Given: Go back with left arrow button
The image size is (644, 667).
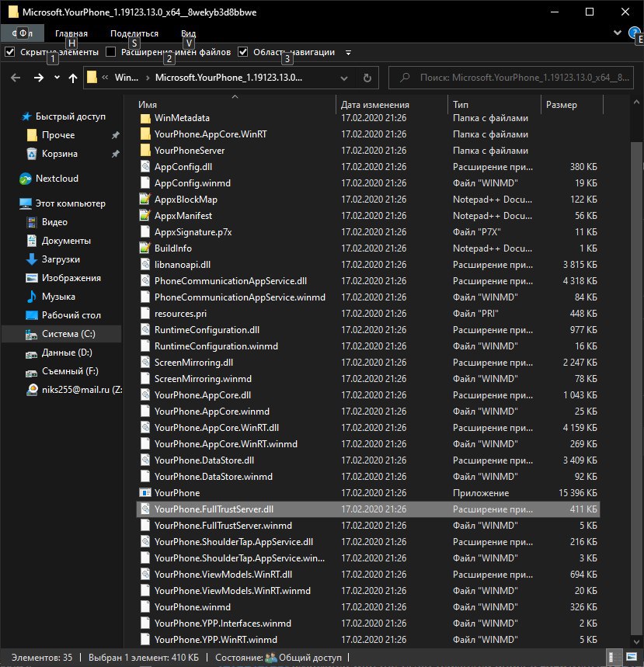Looking at the screenshot, I should 16,78.
